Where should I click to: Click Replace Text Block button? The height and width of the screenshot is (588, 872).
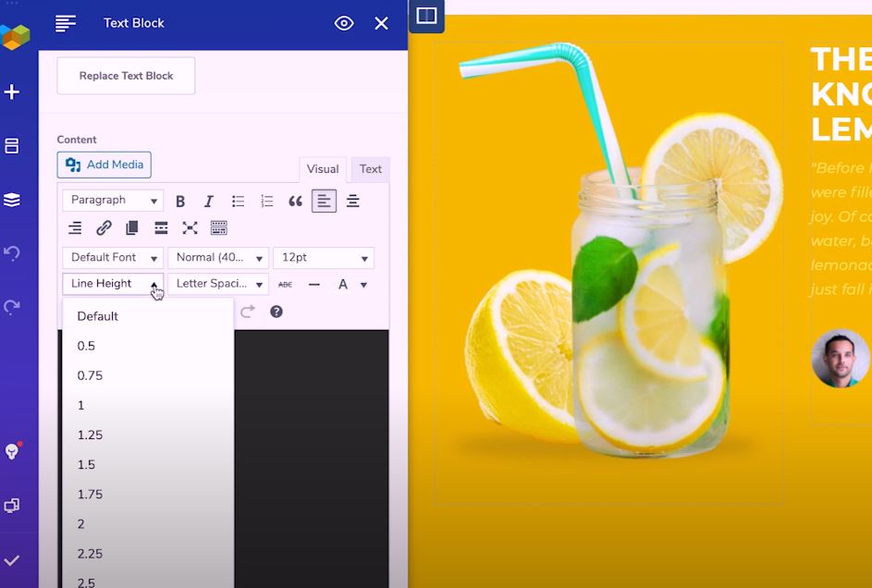[x=127, y=76]
